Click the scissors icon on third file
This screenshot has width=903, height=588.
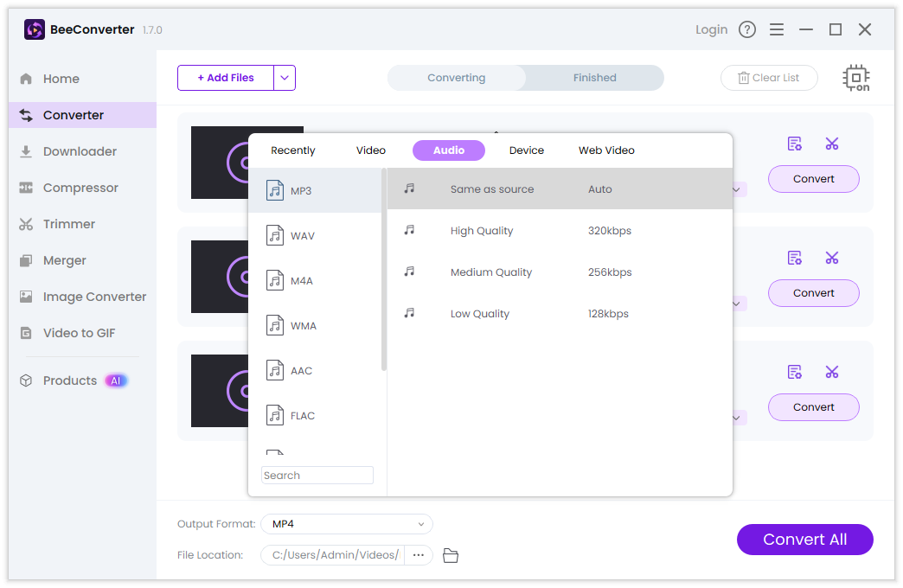(x=832, y=372)
